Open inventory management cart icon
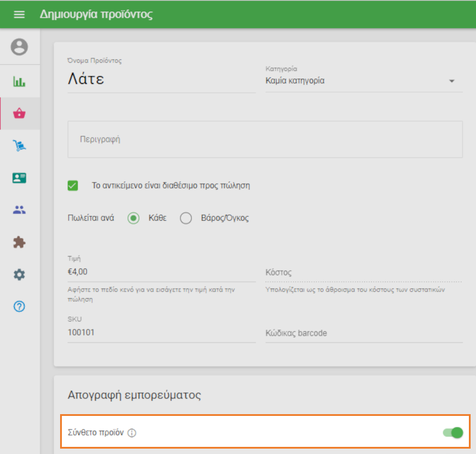The height and width of the screenshot is (454, 476). [20, 146]
